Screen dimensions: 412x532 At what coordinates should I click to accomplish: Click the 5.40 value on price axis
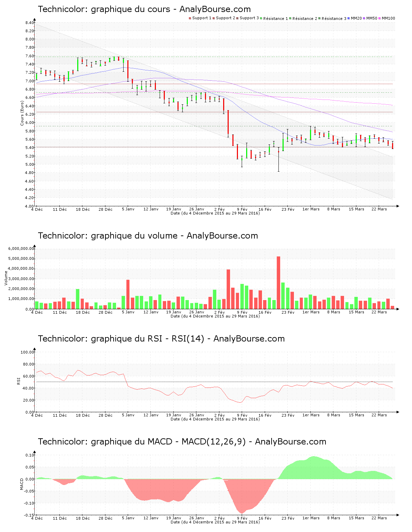click(30, 148)
